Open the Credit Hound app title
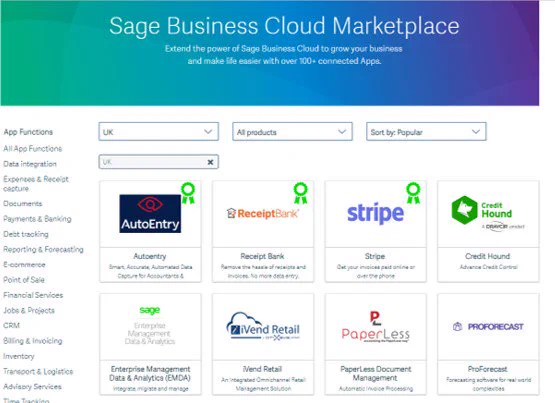The width and height of the screenshot is (555, 403). pos(488,256)
